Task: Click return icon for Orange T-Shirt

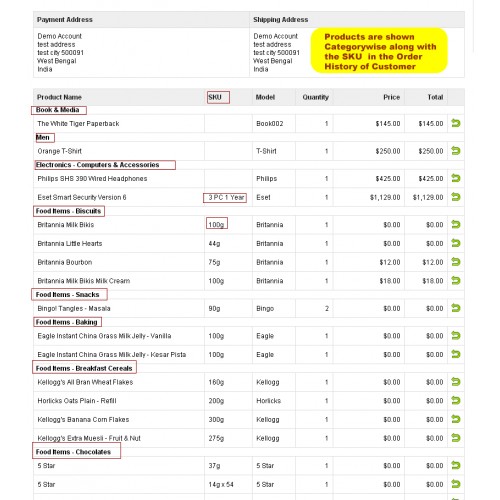Action: click(456, 151)
